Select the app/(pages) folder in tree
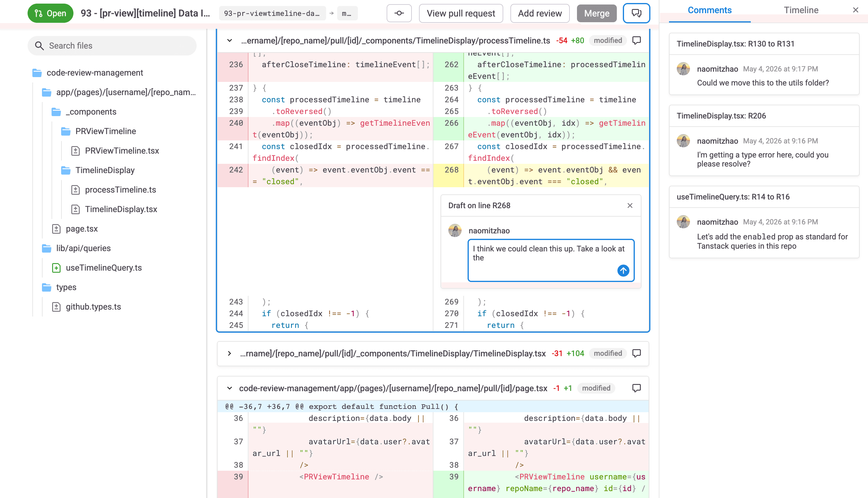This screenshot has width=868, height=498. pos(119,92)
